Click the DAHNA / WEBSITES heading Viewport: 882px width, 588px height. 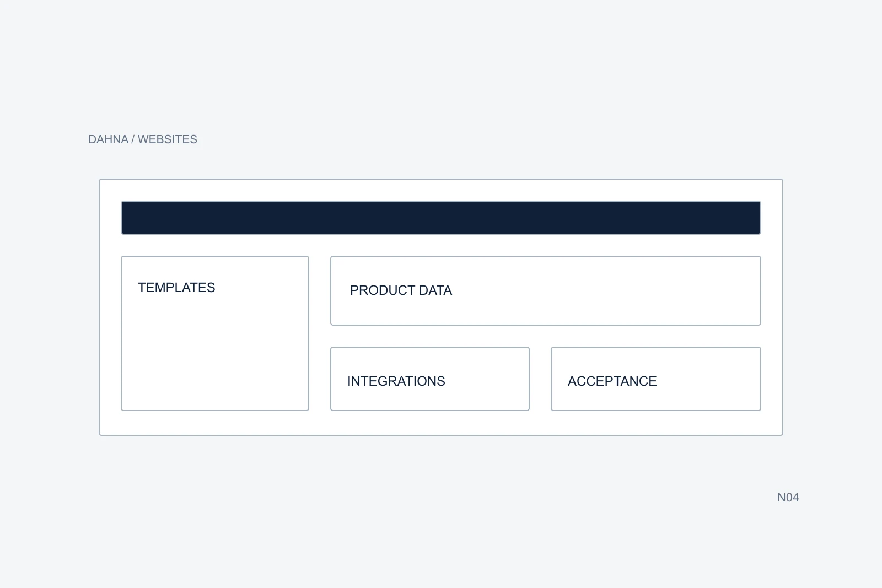coord(143,139)
